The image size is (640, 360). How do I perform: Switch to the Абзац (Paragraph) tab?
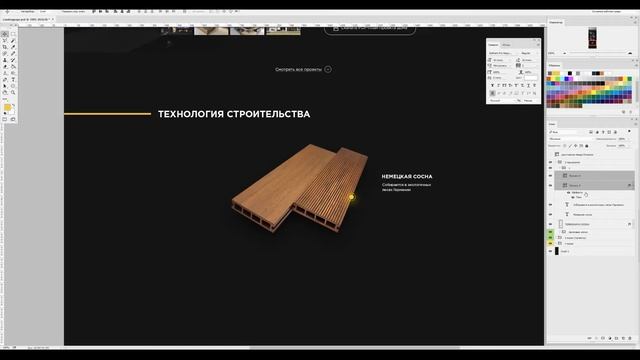[x=506, y=45]
